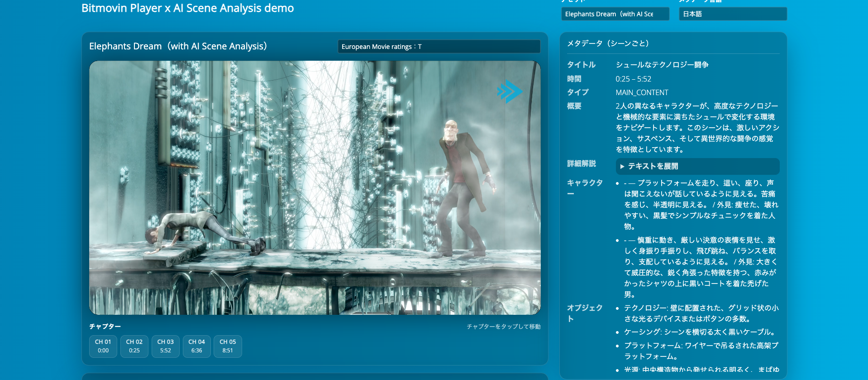Click the Bitmovin Player x AI Scene Analysis heading
The height and width of the screenshot is (380, 868).
(187, 8)
